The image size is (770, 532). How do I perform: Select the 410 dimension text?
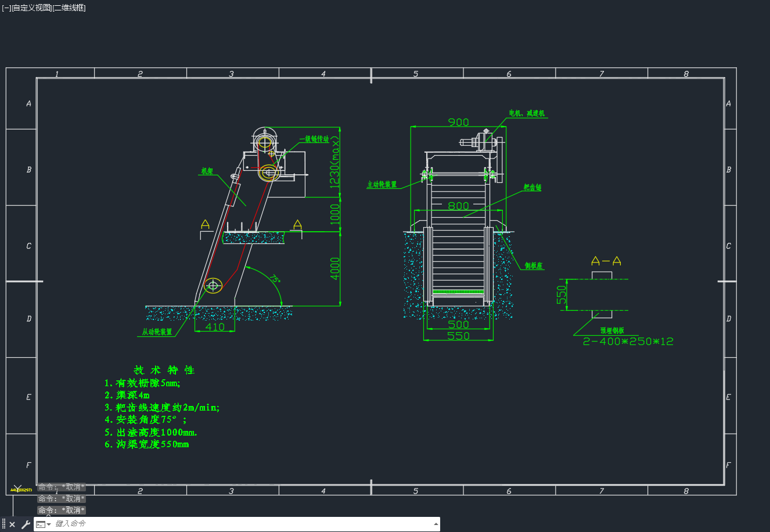tap(215, 327)
